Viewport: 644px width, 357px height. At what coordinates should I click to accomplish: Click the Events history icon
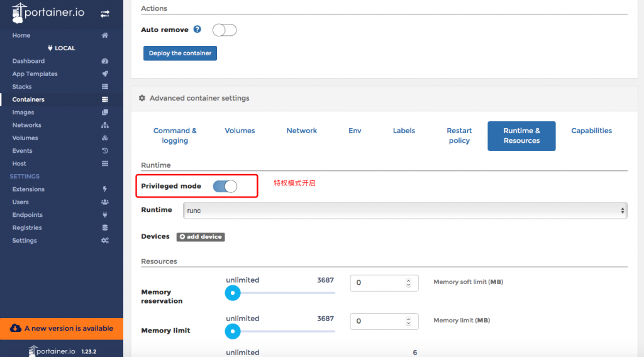click(x=105, y=151)
